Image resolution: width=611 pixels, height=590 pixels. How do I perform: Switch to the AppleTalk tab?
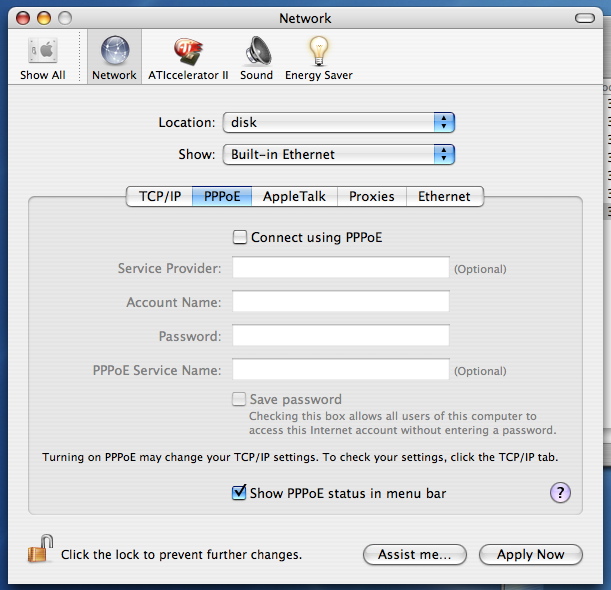pos(294,196)
